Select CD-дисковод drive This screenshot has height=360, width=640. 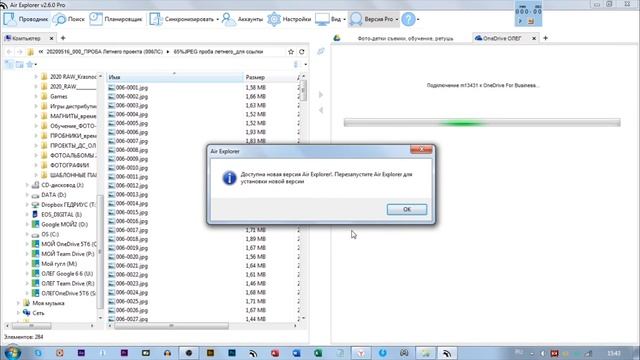58,185
